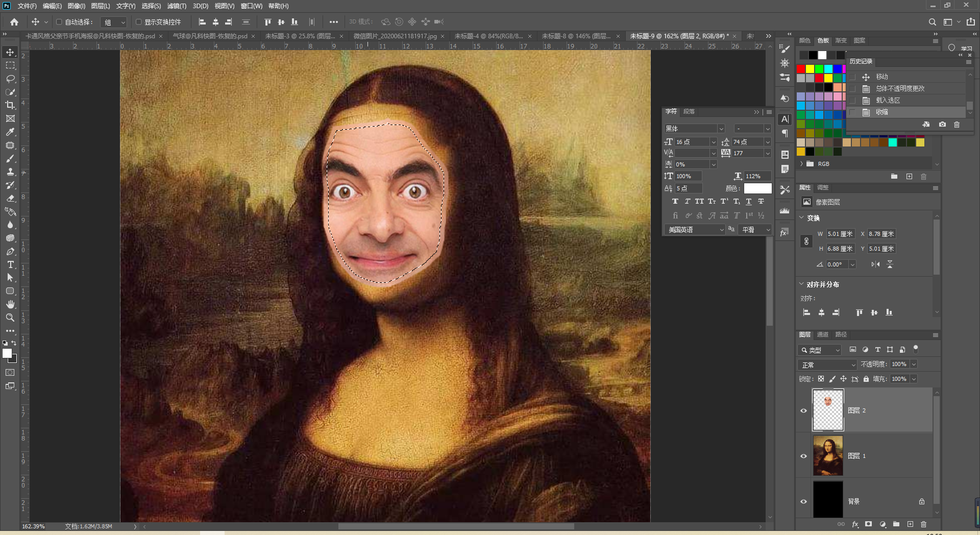Open the 图像(I) menu
The width and height of the screenshot is (980, 535).
tap(77, 6)
